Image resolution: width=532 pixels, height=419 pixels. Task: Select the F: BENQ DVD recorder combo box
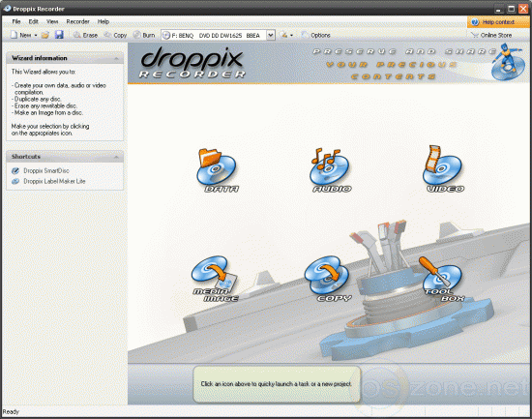click(x=218, y=35)
